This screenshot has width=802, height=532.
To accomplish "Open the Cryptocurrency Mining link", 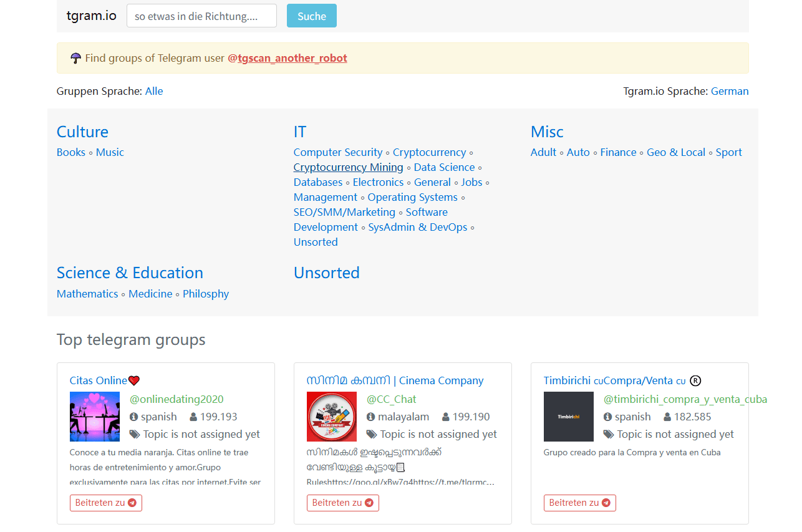I will coord(348,167).
